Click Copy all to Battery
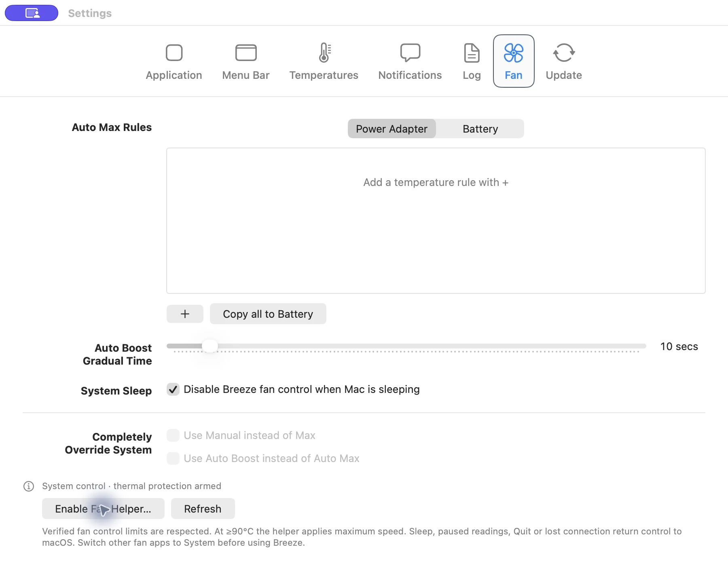The image size is (728, 574). [268, 314]
